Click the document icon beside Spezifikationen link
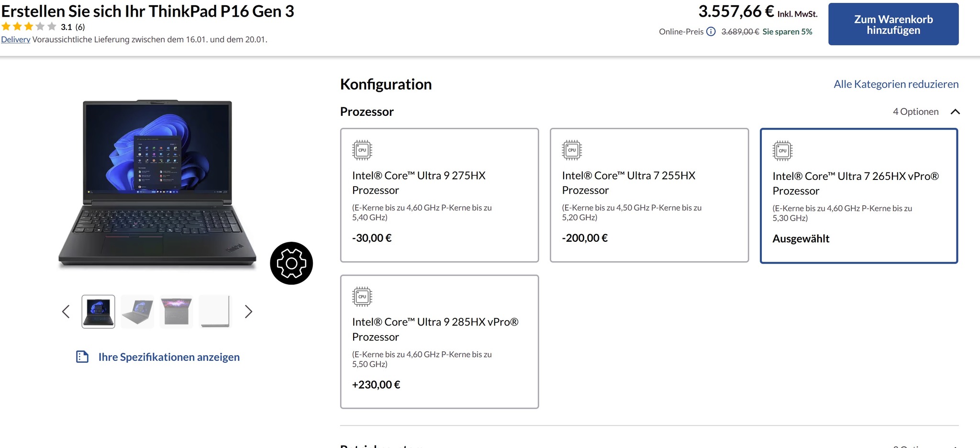The width and height of the screenshot is (980, 448). click(x=82, y=357)
